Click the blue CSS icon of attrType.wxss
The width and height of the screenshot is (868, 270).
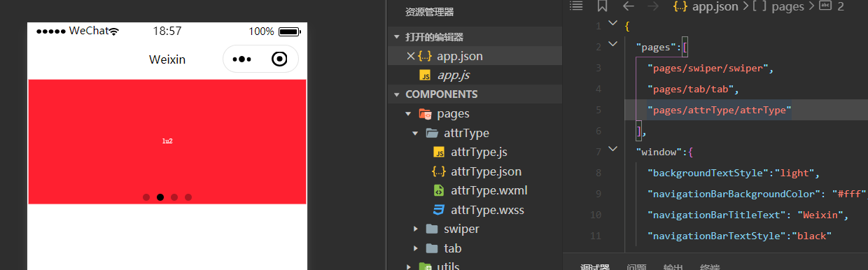439,209
